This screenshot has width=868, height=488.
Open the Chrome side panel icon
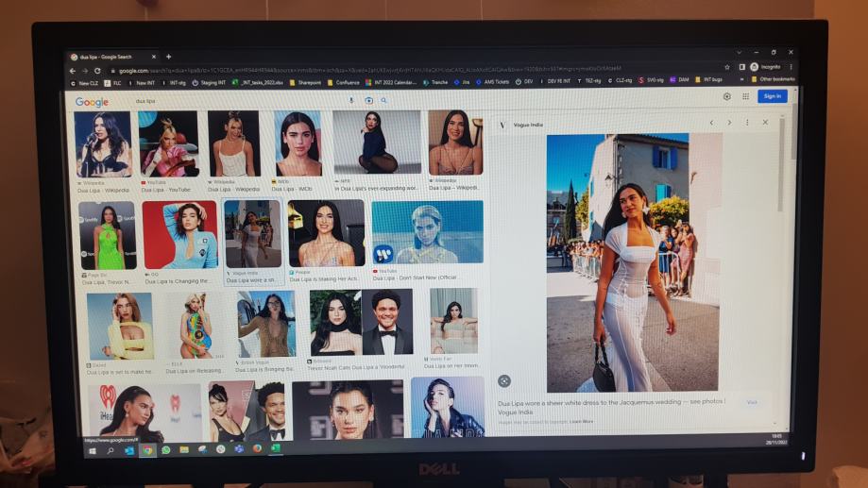click(741, 67)
